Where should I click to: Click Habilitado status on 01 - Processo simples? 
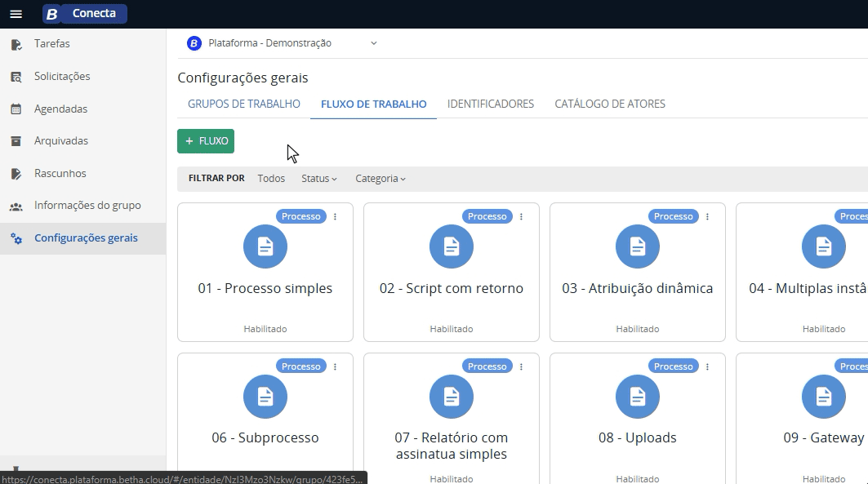[265, 329]
